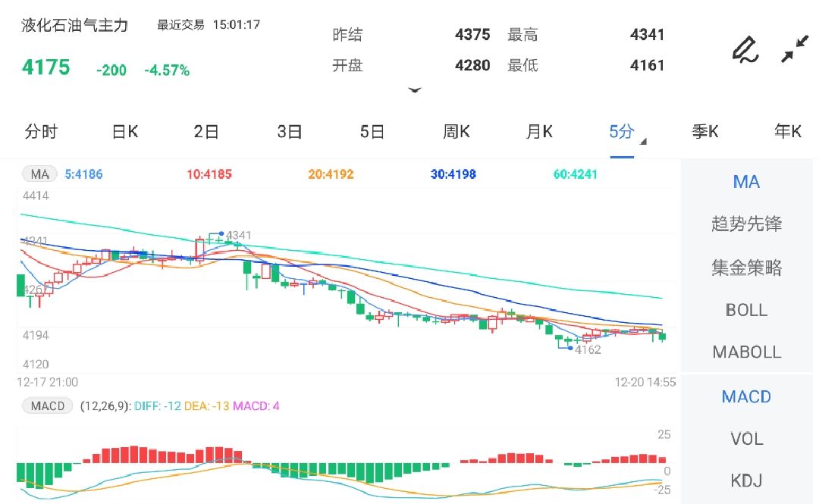Open the 月K monthly chart tab
This screenshot has height=504, width=819.
(x=538, y=131)
